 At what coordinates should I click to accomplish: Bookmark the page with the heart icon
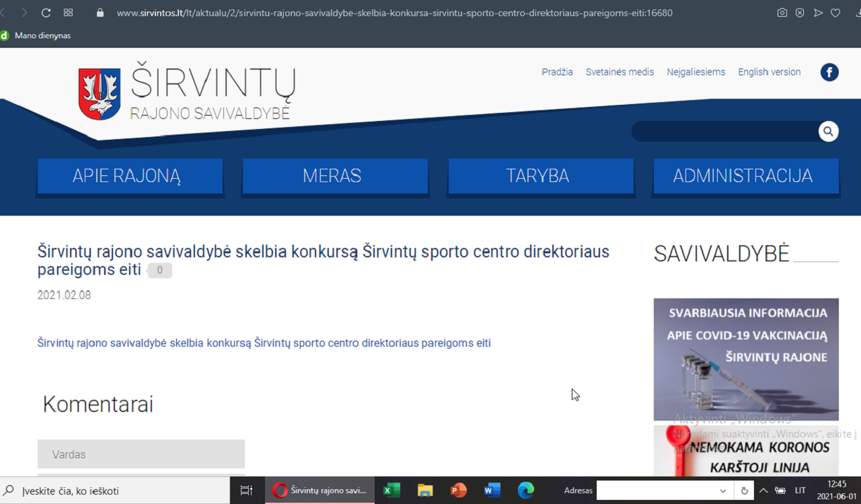tap(835, 13)
